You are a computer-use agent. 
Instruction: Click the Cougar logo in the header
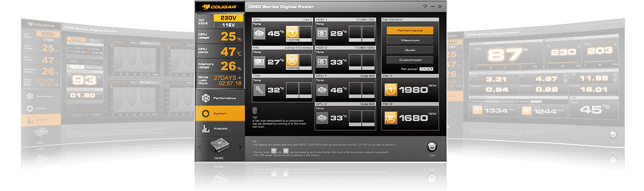[x=219, y=7]
